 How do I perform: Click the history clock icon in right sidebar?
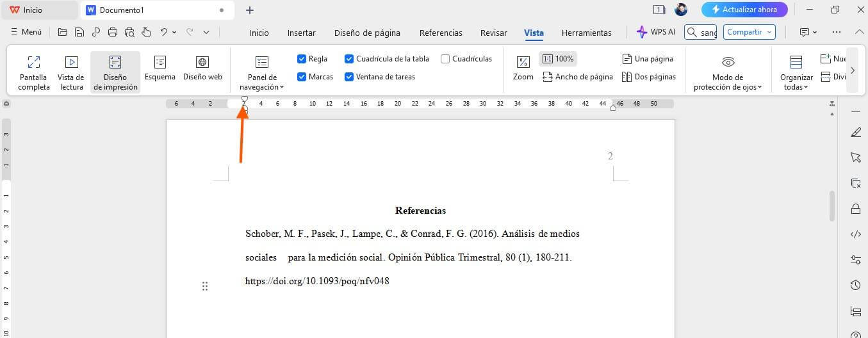click(855, 286)
